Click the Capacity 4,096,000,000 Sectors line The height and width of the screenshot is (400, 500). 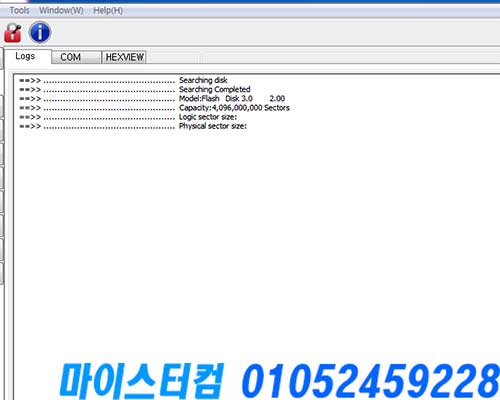point(234,108)
